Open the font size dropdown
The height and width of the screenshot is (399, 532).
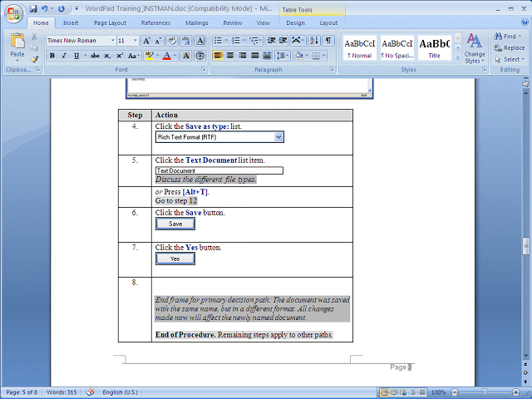(x=135, y=41)
